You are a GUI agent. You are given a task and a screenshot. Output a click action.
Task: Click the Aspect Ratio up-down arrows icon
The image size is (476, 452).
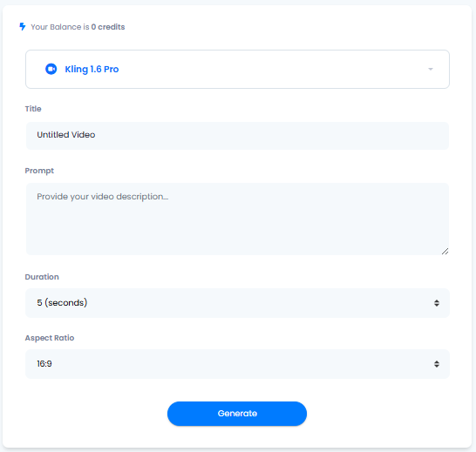(437, 364)
